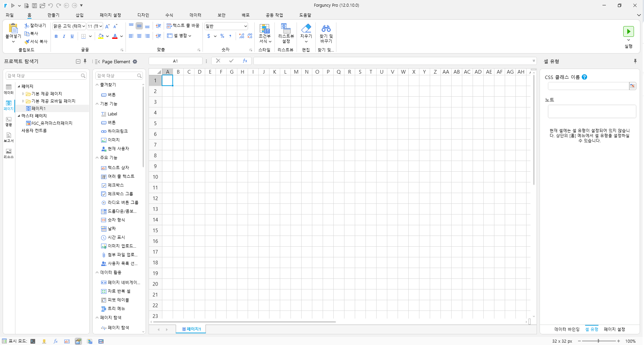Increase font size with the larger A icon
This screenshot has height=345, width=644.
pos(107,26)
